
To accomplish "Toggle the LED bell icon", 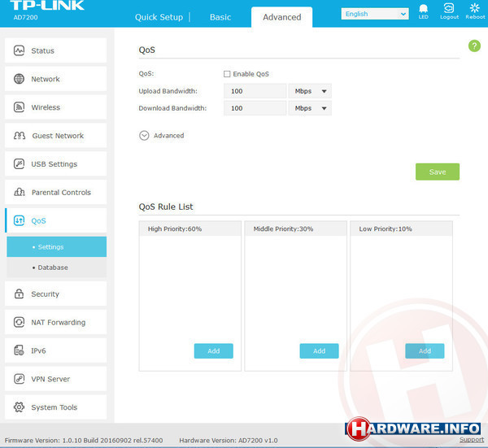I will coord(423,8).
